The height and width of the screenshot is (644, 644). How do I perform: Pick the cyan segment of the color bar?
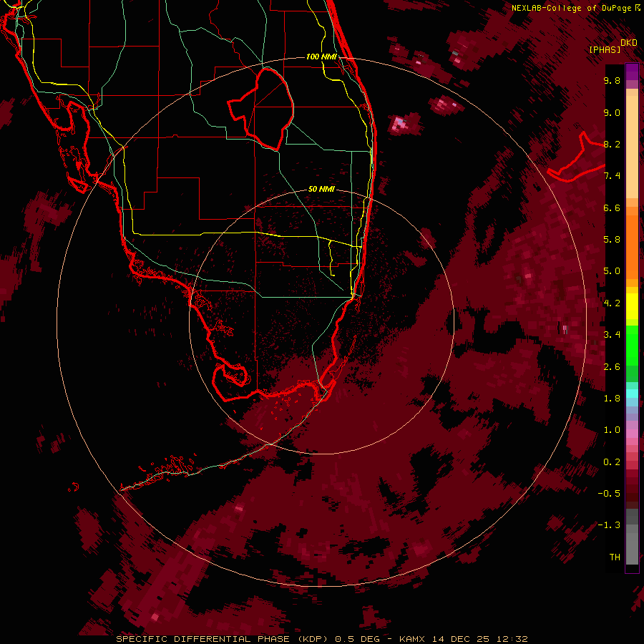click(x=632, y=394)
